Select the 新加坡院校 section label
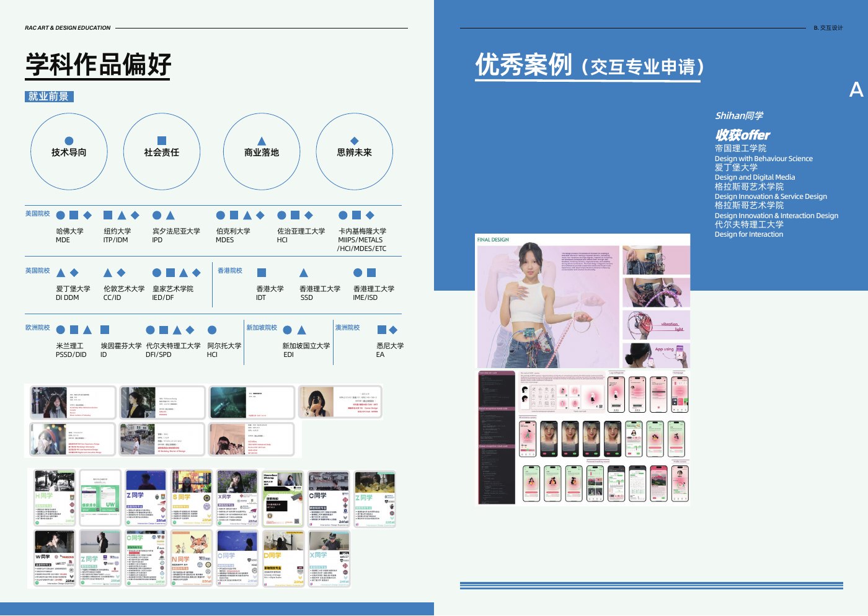Screen dimensions: 868x616 pyautogui.click(x=262, y=328)
